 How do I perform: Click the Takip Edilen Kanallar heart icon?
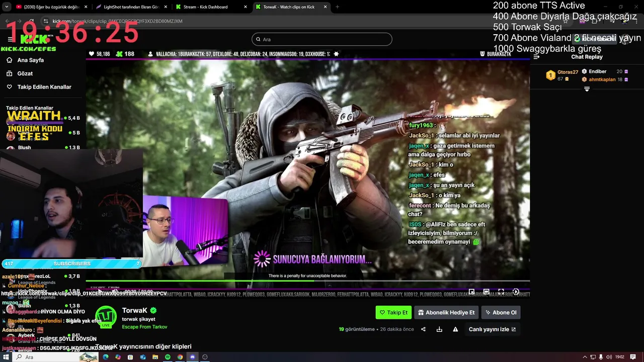[9, 87]
